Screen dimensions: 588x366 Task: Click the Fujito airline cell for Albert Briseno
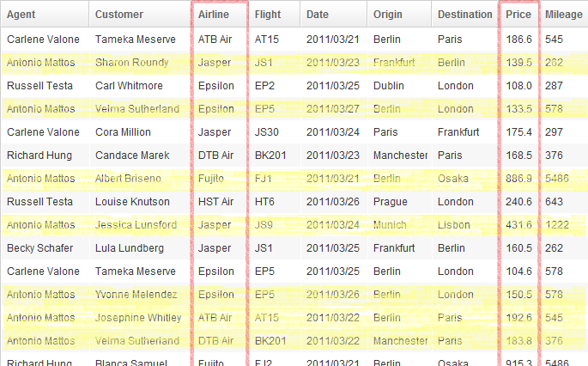(x=220, y=179)
